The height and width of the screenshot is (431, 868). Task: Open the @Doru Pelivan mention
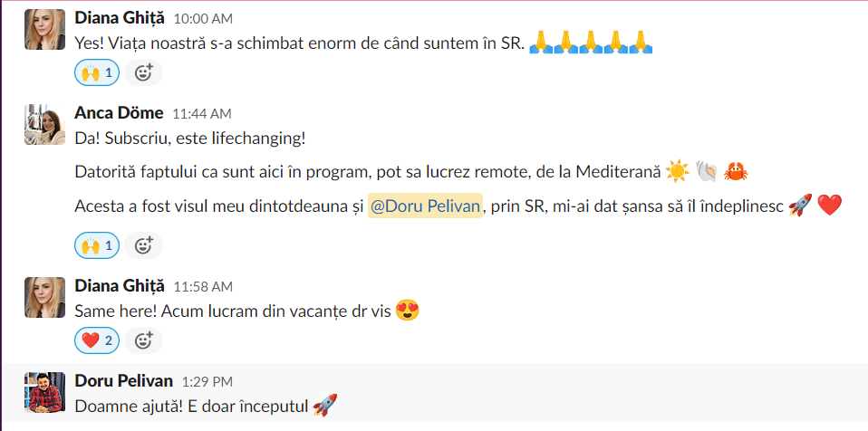point(425,206)
